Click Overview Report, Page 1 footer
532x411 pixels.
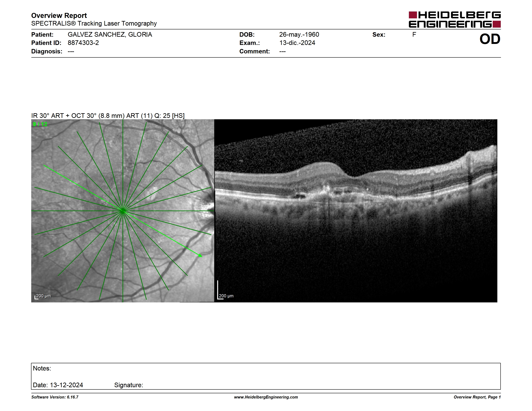click(x=477, y=397)
